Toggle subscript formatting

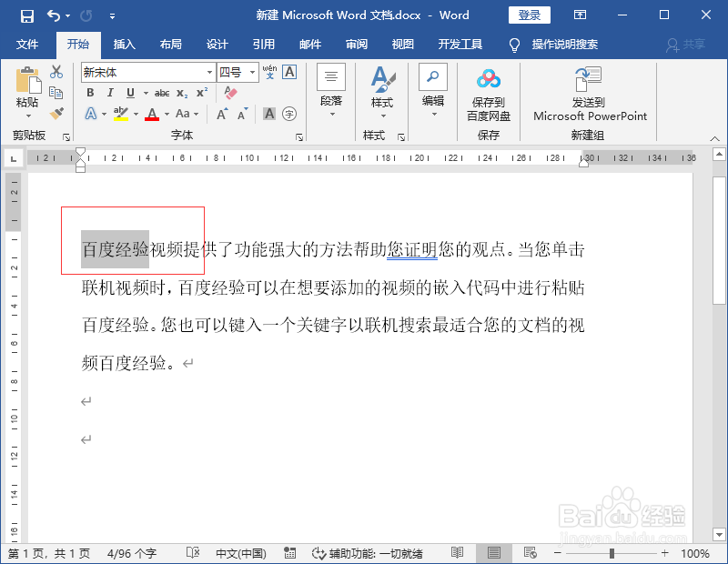pyautogui.click(x=181, y=93)
